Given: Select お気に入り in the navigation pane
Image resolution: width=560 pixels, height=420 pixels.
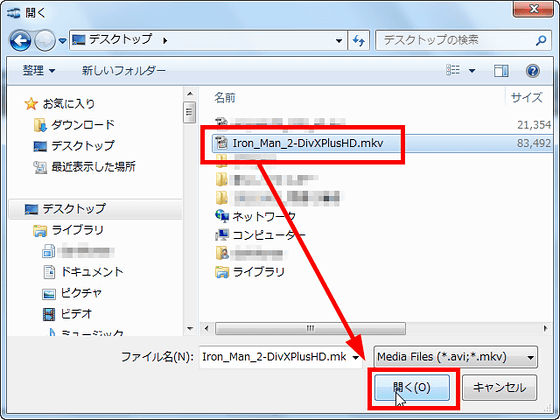Looking at the screenshot, I should coord(69,104).
